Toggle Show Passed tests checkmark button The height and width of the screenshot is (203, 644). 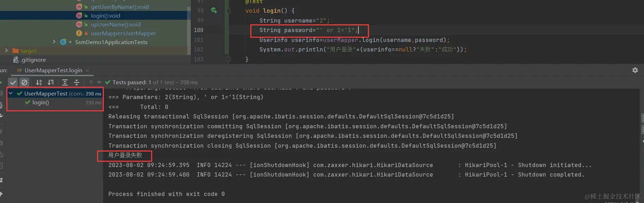coord(13,82)
